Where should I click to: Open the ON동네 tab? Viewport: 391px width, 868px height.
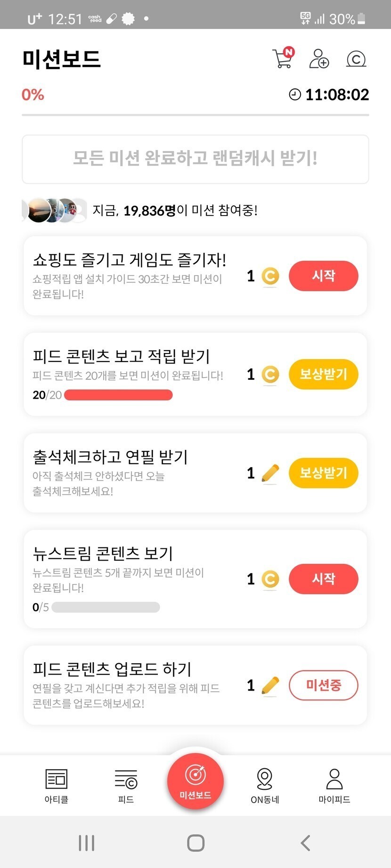tap(265, 785)
